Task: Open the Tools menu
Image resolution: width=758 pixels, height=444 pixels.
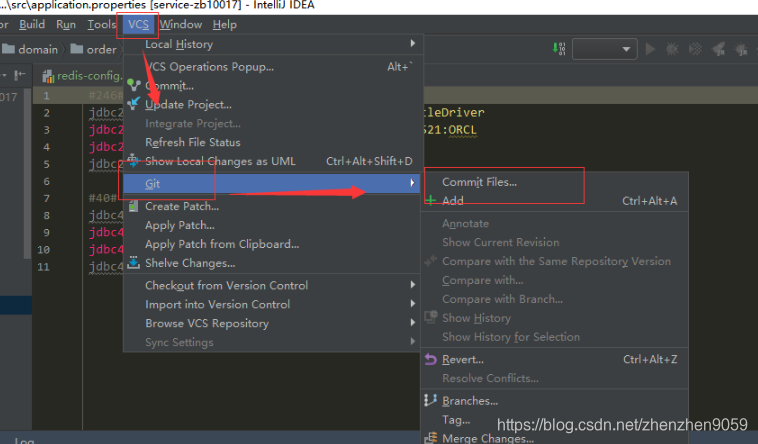Action: [x=102, y=25]
